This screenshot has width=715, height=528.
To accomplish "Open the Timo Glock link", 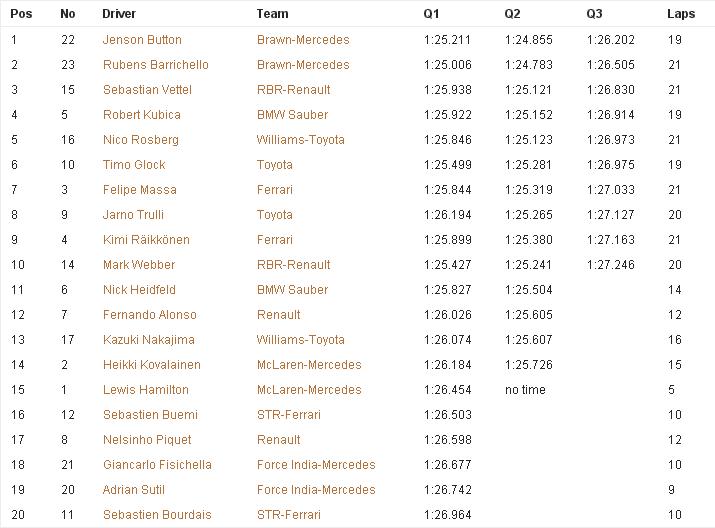I will (134, 165).
